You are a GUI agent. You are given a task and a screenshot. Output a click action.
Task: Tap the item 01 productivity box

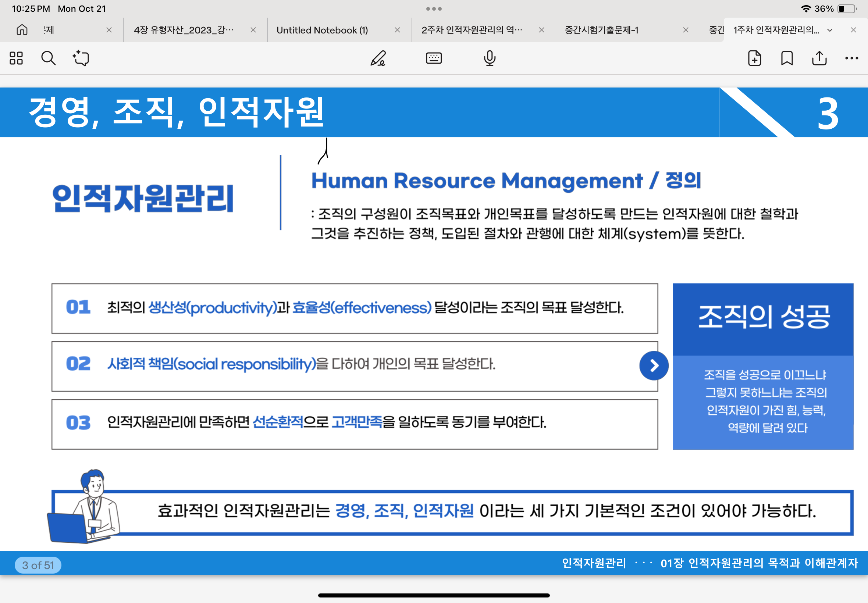(x=355, y=308)
